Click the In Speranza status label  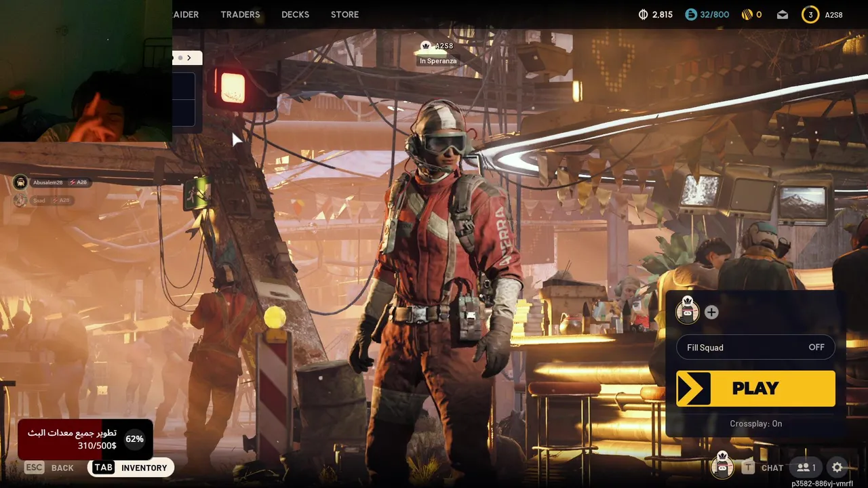click(438, 61)
